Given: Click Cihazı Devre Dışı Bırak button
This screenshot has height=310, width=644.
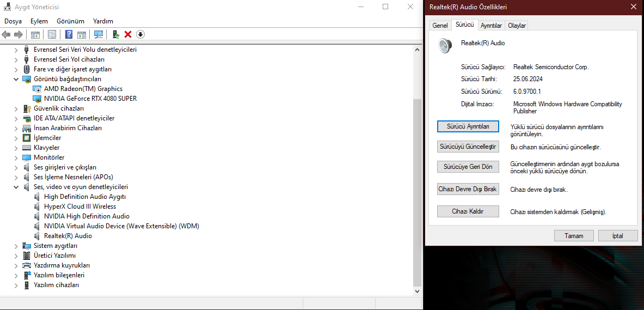Looking at the screenshot, I should click(x=468, y=189).
